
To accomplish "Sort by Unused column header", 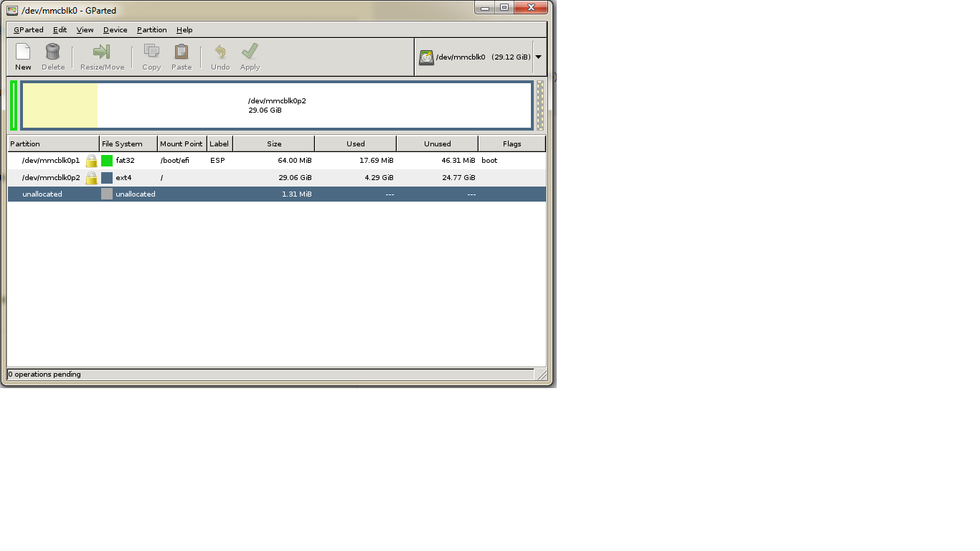I will click(x=438, y=143).
